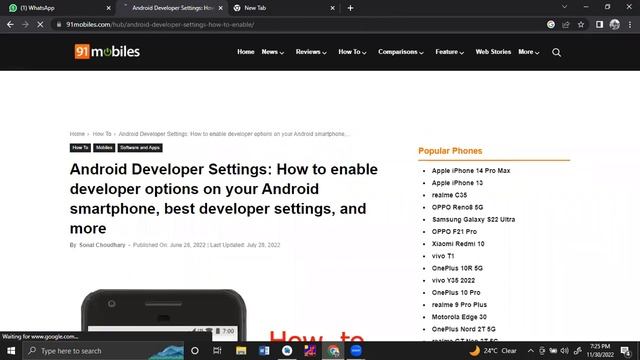Open Samsung Galaxy S22 Ultra link
640x360 pixels.
[x=473, y=220]
